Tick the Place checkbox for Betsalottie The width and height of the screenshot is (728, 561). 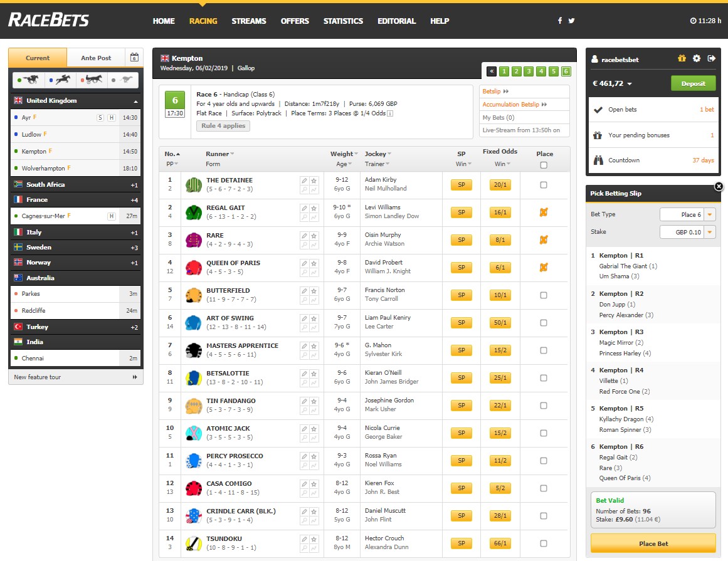point(544,378)
